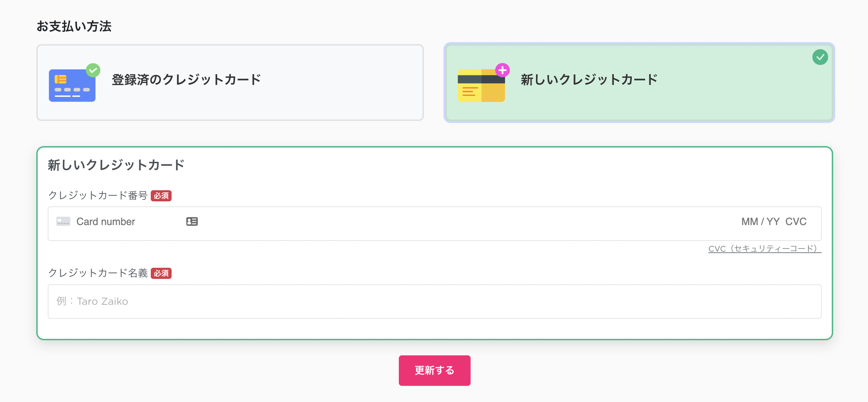Click the yellow new credit card icon
868x402 pixels.
coord(481,85)
